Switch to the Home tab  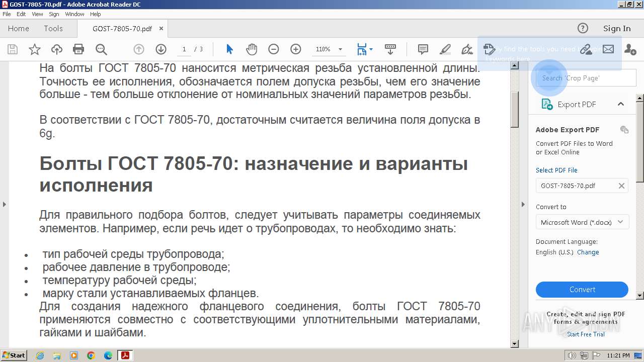19,29
